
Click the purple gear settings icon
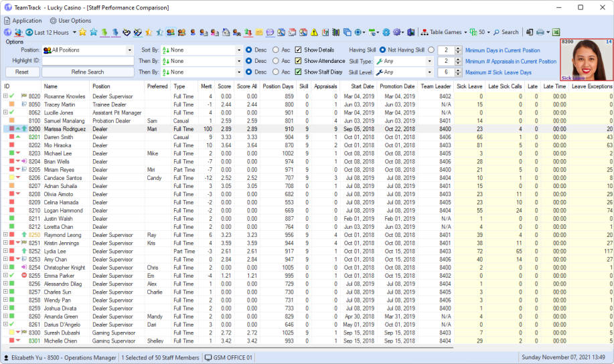[x=397, y=32]
